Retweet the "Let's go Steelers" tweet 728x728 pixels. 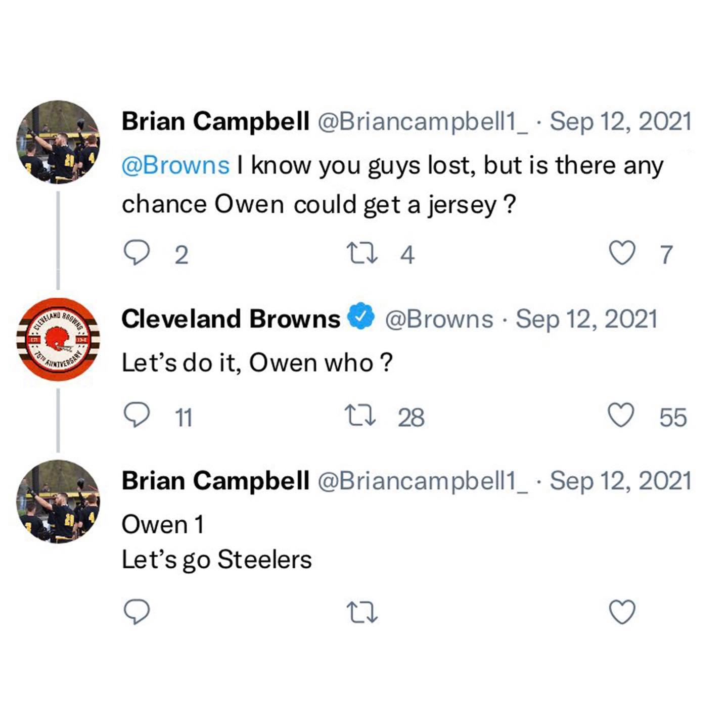coord(362,612)
